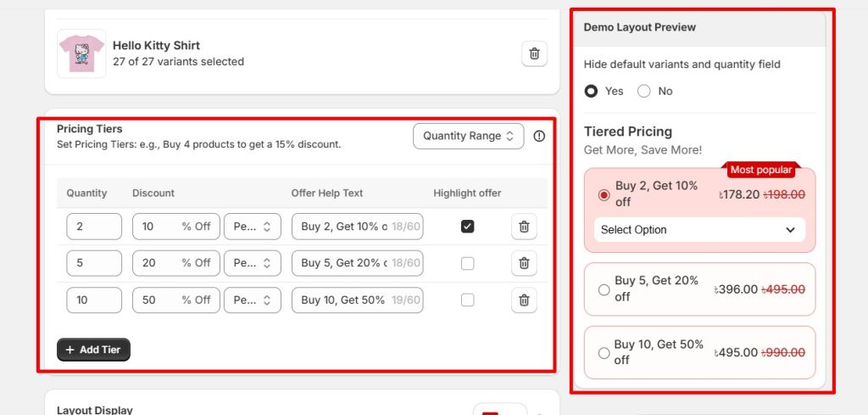Delete the quantity 10 pricing tier
The height and width of the screenshot is (415, 868).
pos(524,300)
